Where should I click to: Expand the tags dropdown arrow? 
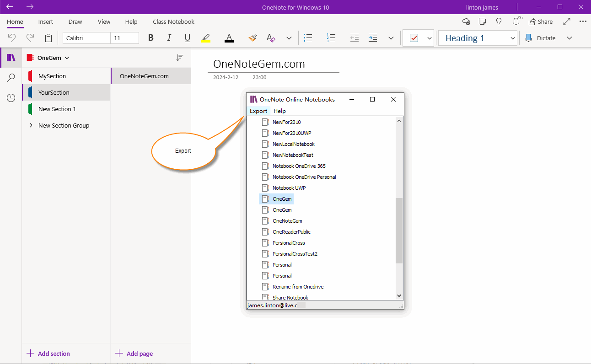coord(430,38)
